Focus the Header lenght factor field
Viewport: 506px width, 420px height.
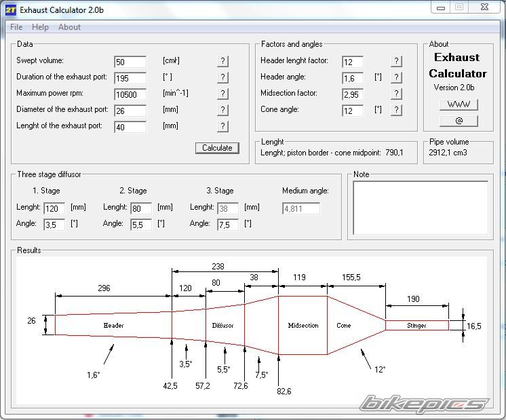(x=353, y=62)
